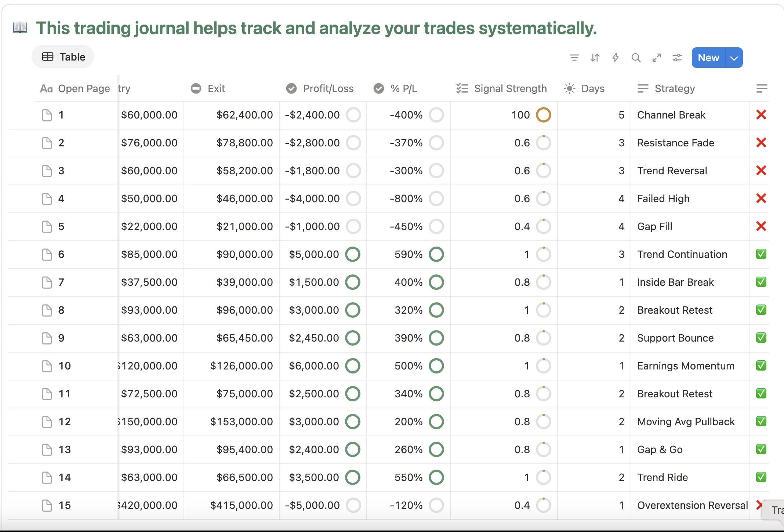Open the % P/L column header options
The height and width of the screenshot is (532, 784).
[404, 88]
